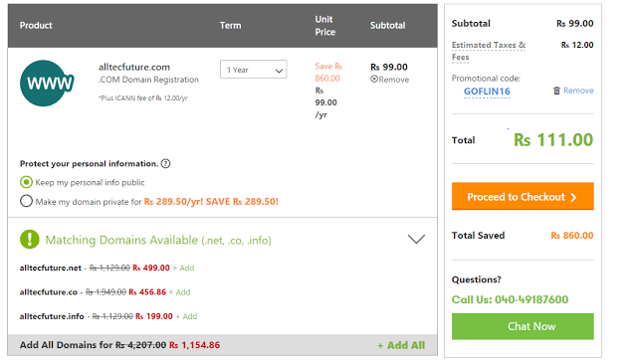Click the teal WWW domain icon
The image size is (637, 364).
pyautogui.click(x=47, y=84)
